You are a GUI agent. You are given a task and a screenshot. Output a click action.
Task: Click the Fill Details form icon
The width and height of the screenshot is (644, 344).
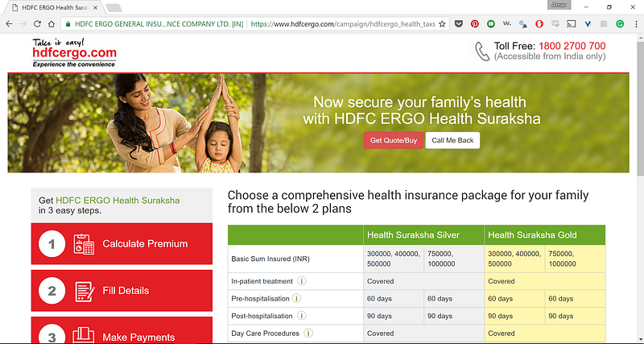click(85, 292)
